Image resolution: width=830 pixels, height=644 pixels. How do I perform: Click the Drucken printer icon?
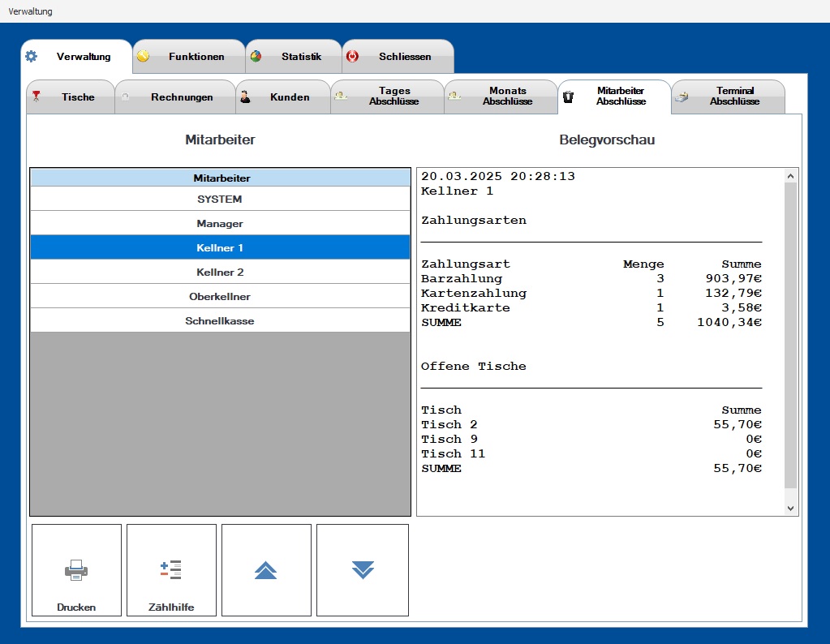click(76, 571)
